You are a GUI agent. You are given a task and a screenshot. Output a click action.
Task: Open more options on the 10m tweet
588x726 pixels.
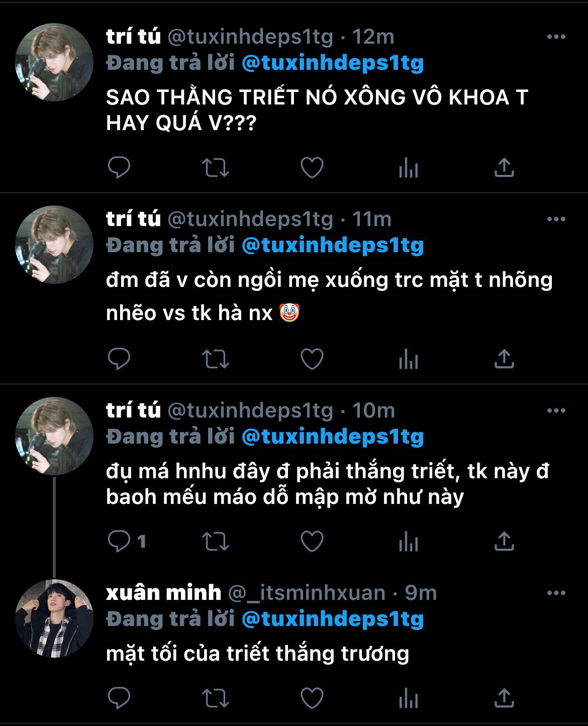click(x=556, y=410)
